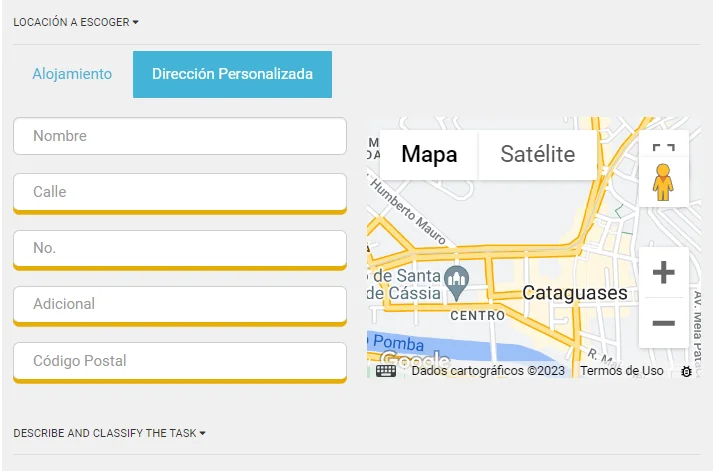Image resolution: width=713 pixels, height=471 pixels.
Task: Expand Describe and Classify the Task section
Action: [110, 433]
